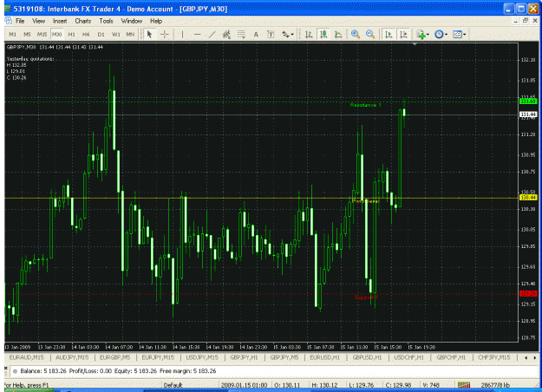The width and height of the screenshot is (542, 392).
Task: Select the horizontal line tool
Action: pyautogui.click(x=198, y=34)
